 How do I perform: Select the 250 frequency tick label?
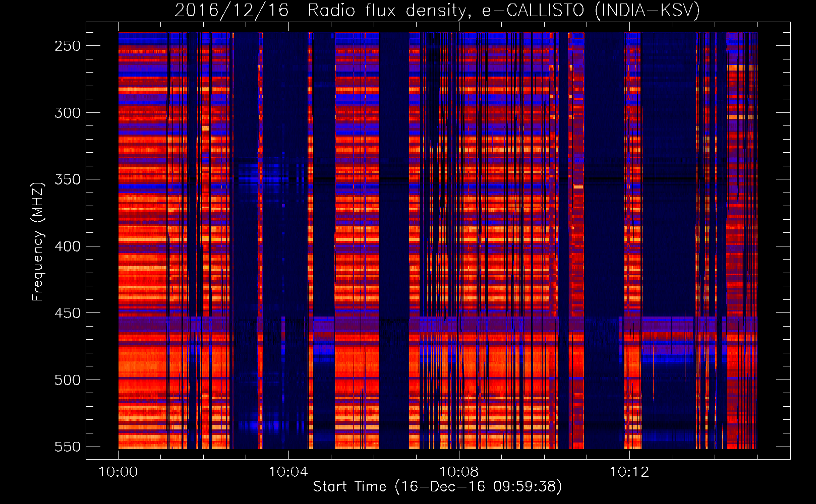click(68, 46)
